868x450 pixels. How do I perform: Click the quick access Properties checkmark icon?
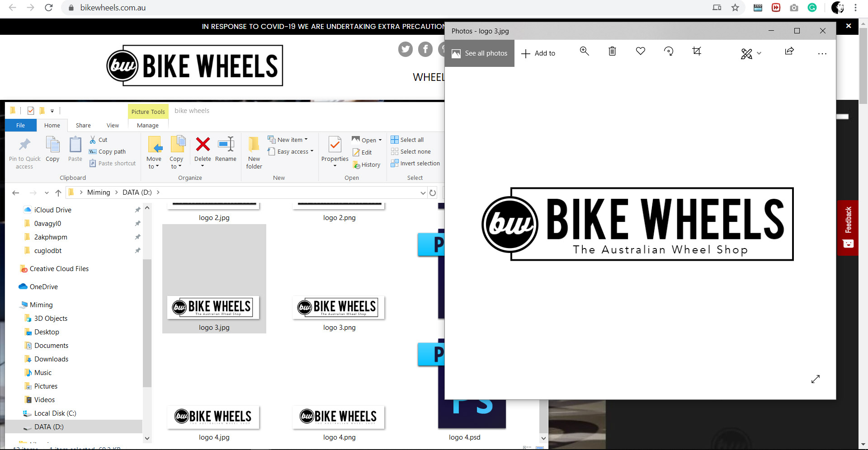click(x=31, y=111)
